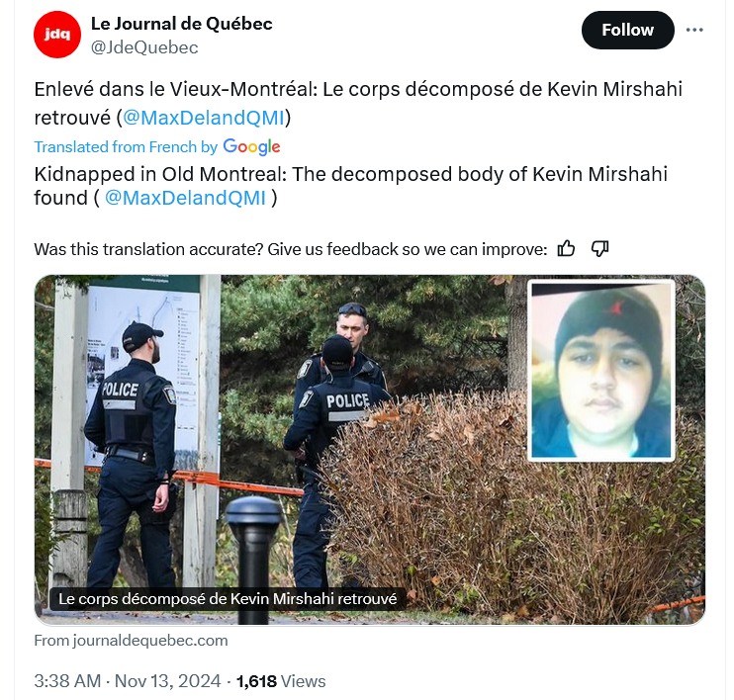Click the Google logo in translation notice
This screenshot has width=734, height=700.
(252, 147)
